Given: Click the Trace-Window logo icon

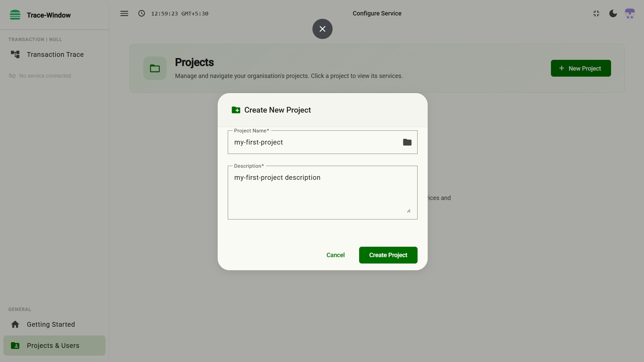Looking at the screenshot, I should coord(15,15).
